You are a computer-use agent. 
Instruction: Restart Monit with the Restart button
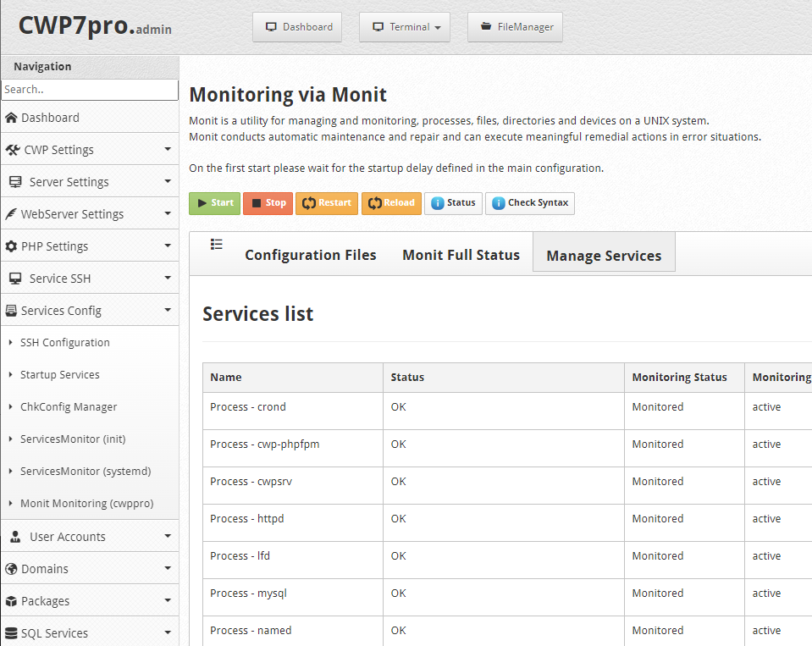tap(326, 203)
